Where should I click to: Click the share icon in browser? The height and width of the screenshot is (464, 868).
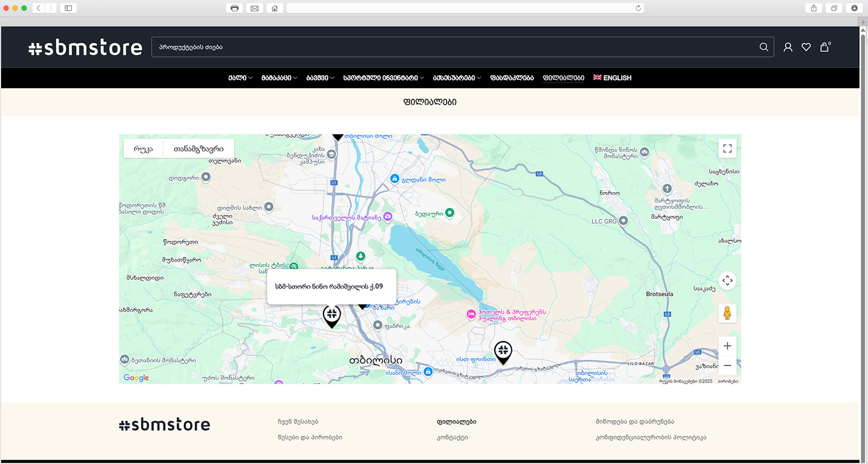[814, 8]
